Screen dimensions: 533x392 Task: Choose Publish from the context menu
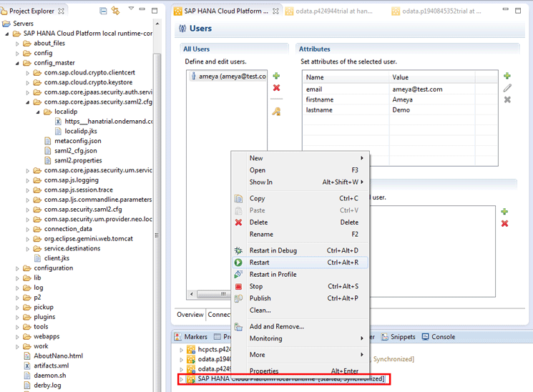pos(300,298)
